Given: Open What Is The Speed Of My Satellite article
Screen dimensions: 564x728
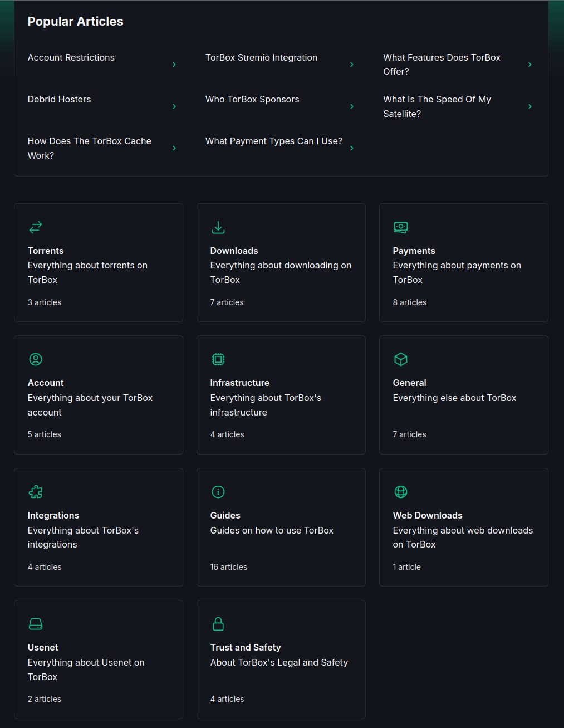Looking at the screenshot, I should [x=437, y=106].
